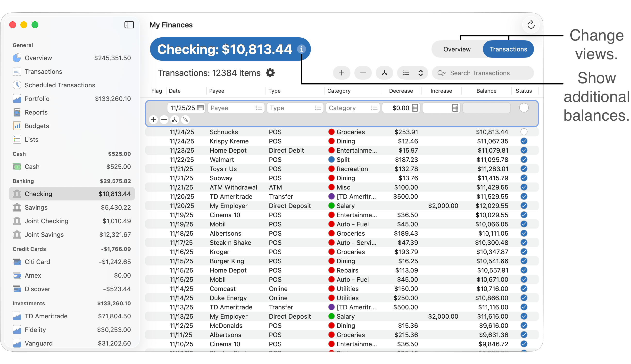Click the attachment paperclip in entry row

click(x=185, y=120)
